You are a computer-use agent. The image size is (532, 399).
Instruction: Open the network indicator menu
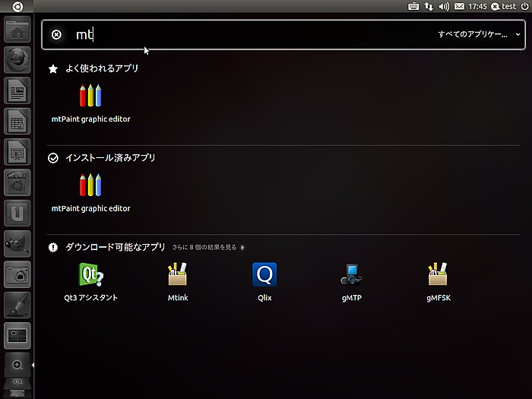[429, 6]
